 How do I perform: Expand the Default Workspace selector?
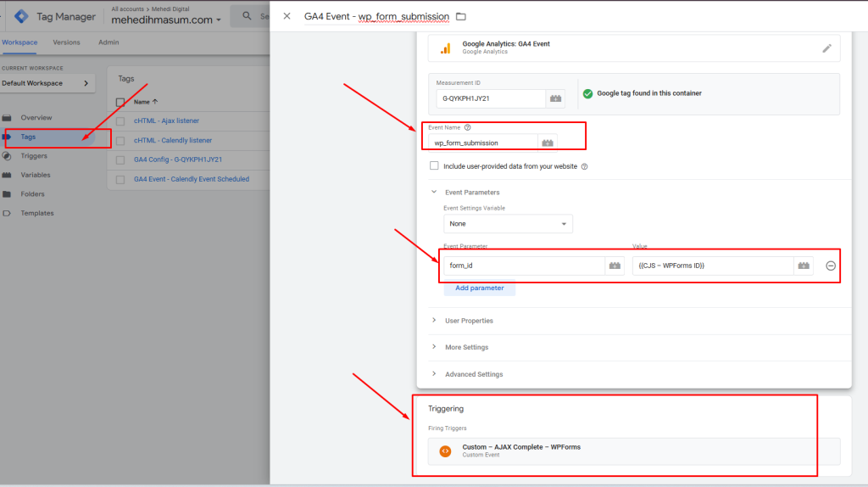(x=47, y=83)
